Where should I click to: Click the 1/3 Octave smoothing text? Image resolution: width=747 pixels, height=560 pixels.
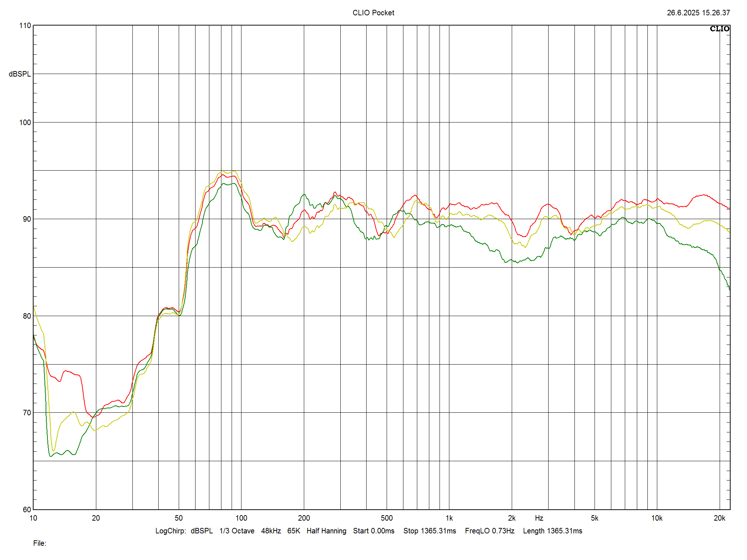pos(237,531)
